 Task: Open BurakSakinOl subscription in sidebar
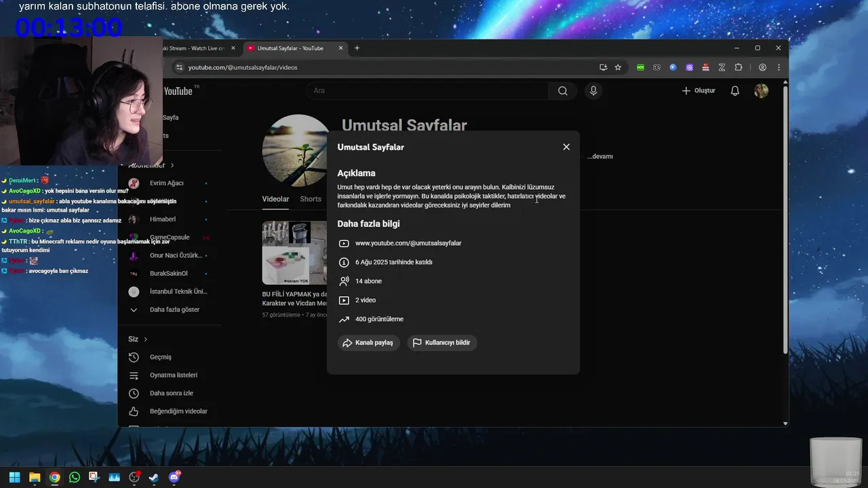(167, 274)
